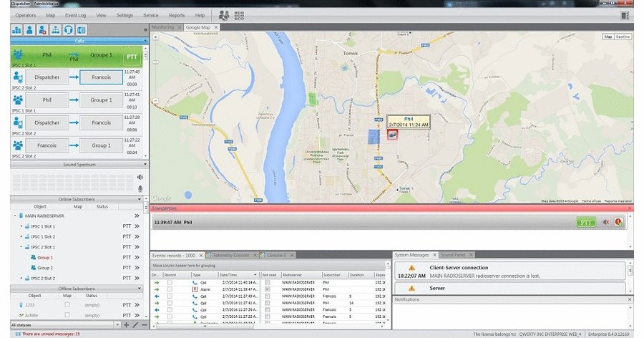644x338 pixels.
Task: Close the Notifications panel
Action: click(x=630, y=299)
